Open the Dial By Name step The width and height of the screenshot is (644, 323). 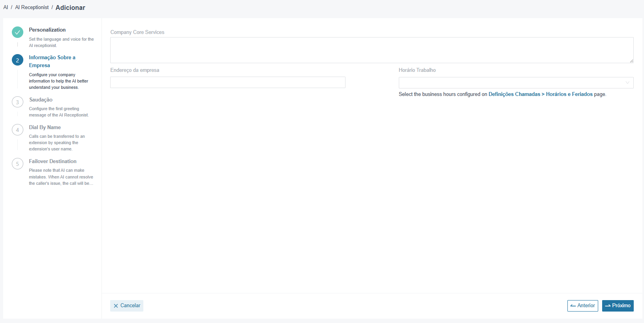45,128
